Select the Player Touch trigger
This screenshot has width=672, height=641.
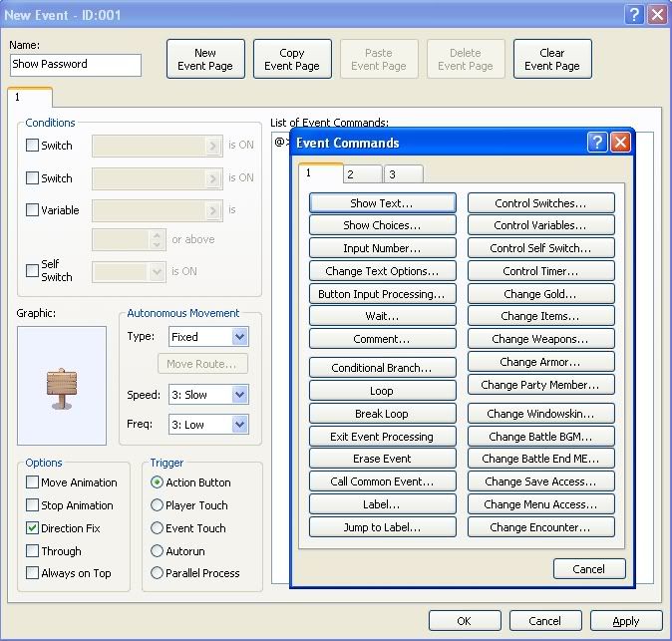(158, 505)
